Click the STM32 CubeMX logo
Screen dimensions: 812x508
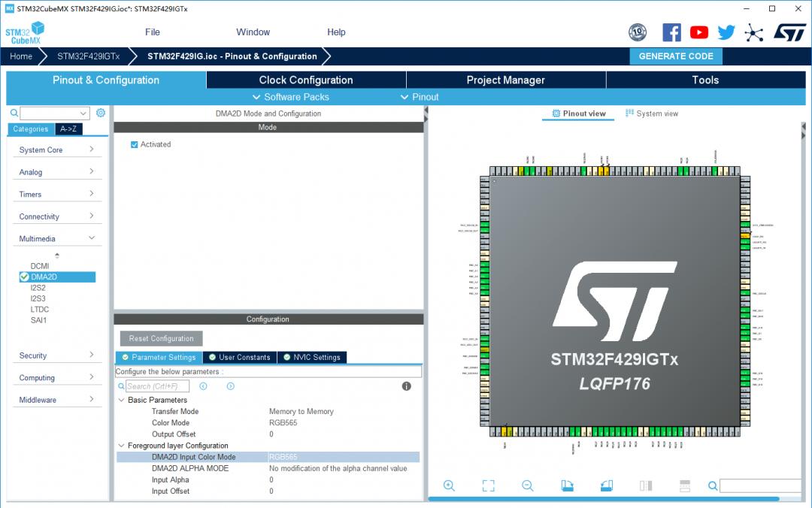click(x=25, y=32)
